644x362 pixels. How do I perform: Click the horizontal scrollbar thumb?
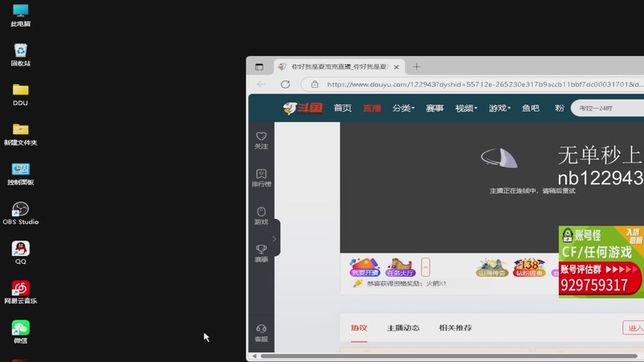448,356
